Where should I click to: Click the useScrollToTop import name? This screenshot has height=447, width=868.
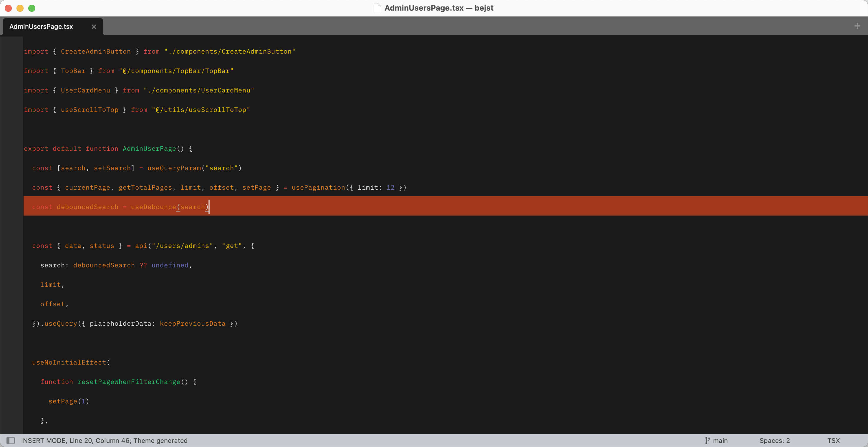89,110
